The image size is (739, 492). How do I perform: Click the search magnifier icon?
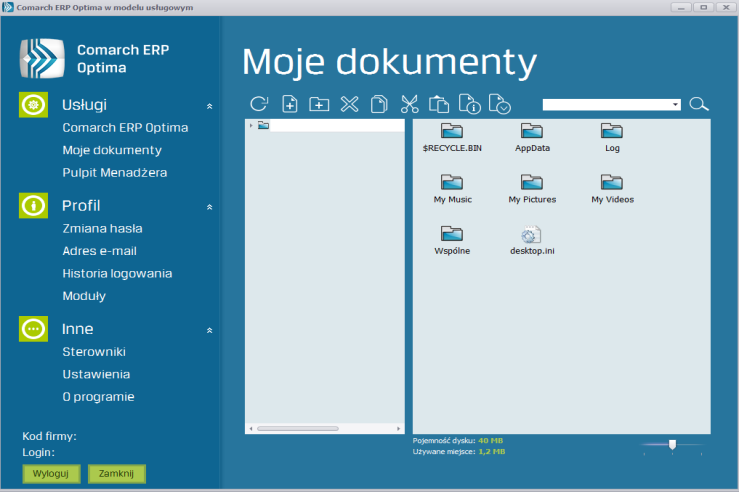pos(698,104)
